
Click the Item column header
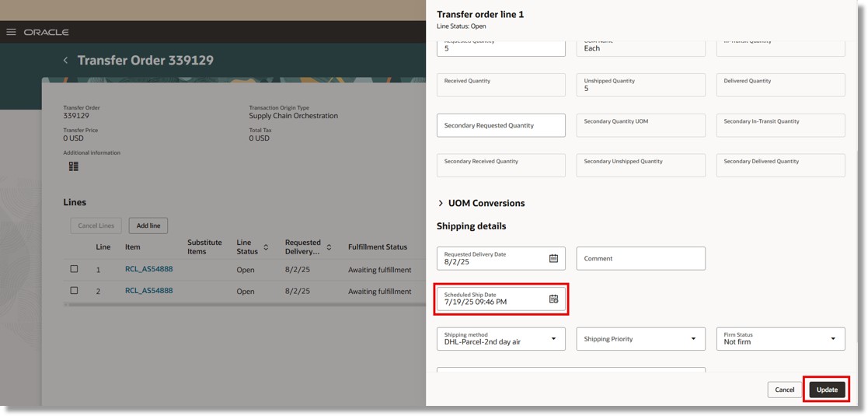(133, 247)
